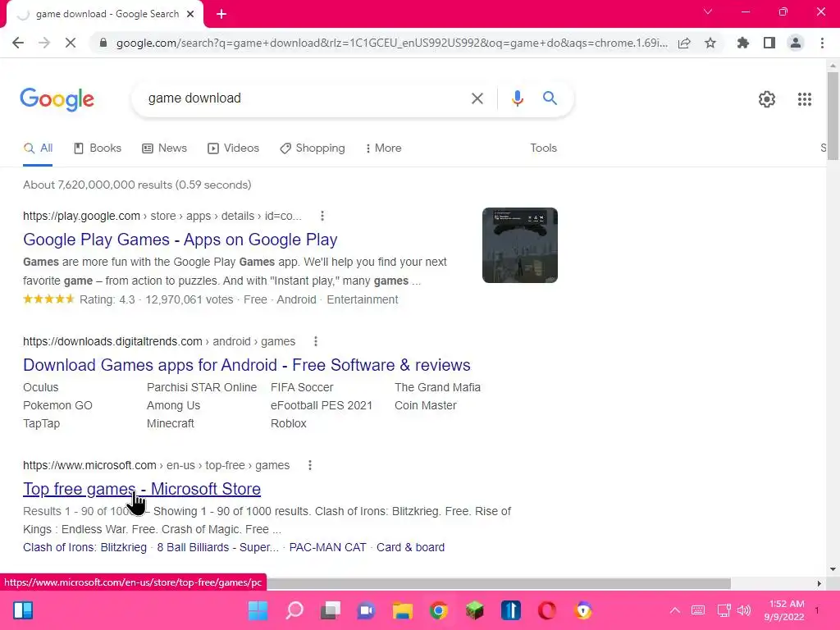Open The Grand Mafia sitelink
The height and width of the screenshot is (630, 840).
tap(437, 387)
